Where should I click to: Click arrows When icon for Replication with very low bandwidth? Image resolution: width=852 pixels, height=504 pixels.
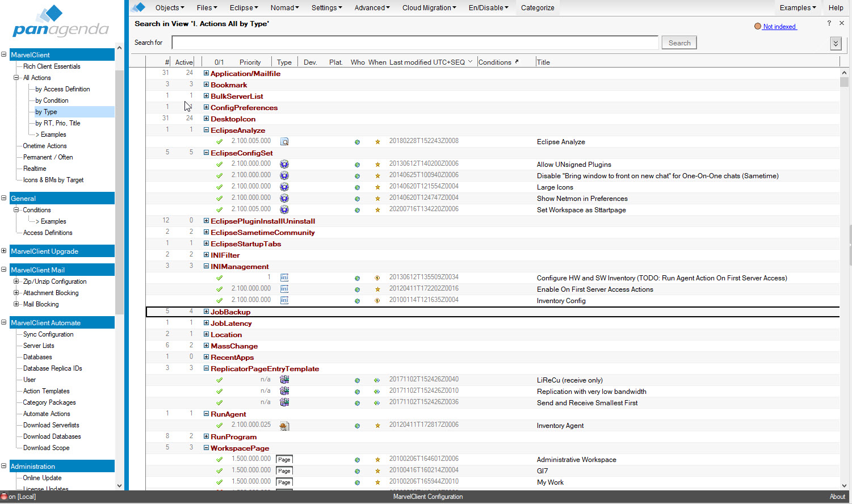point(377,392)
